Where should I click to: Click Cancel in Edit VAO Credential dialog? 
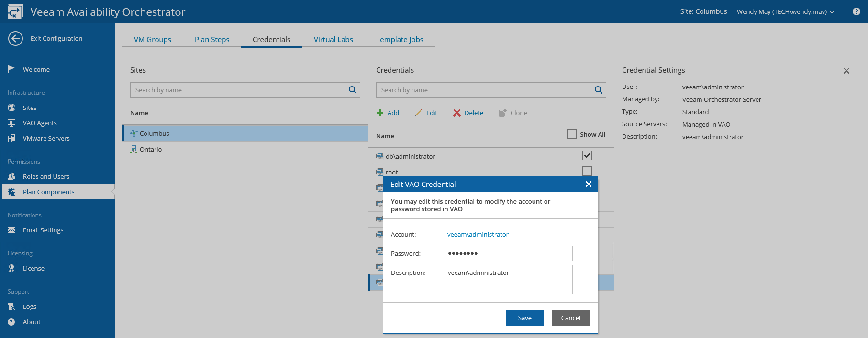click(571, 318)
